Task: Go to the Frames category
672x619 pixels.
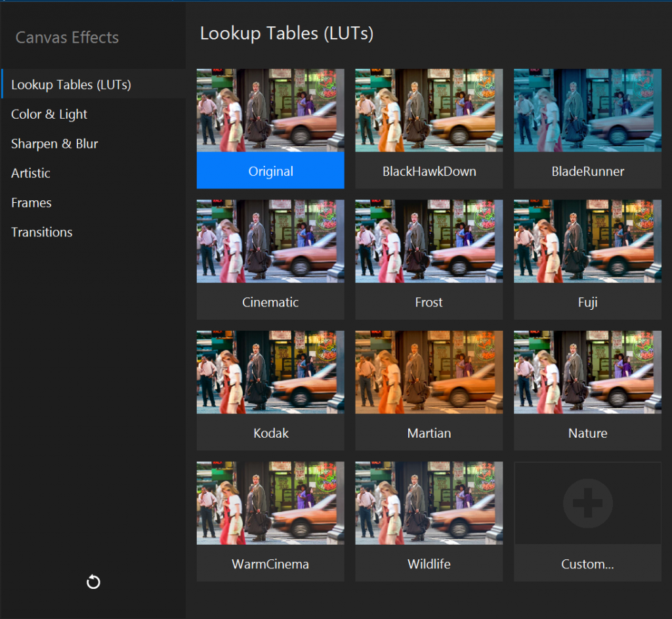Action: (x=93, y=203)
